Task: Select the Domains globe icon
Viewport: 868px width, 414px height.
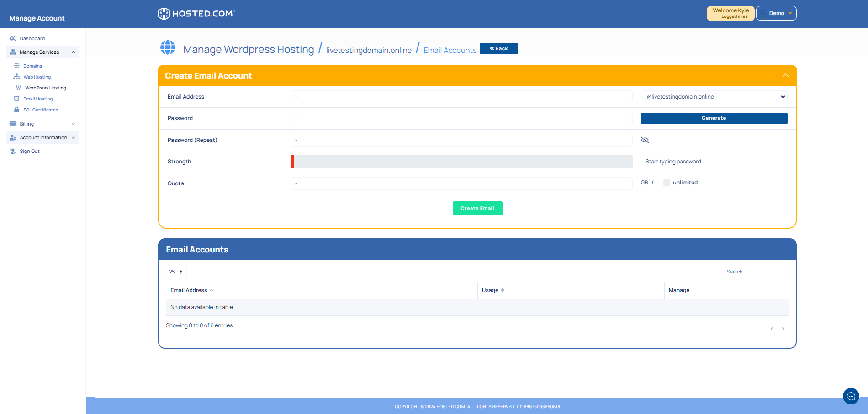Action: click(x=17, y=66)
